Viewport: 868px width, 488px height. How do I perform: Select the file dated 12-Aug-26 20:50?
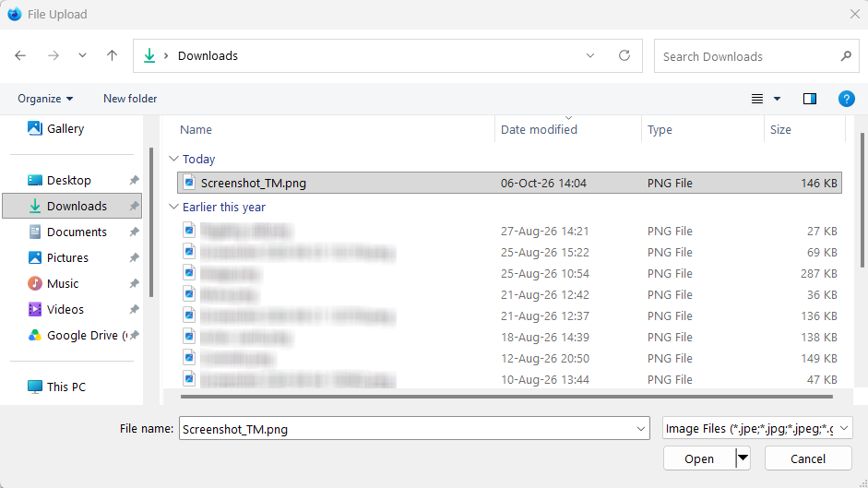(509, 358)
